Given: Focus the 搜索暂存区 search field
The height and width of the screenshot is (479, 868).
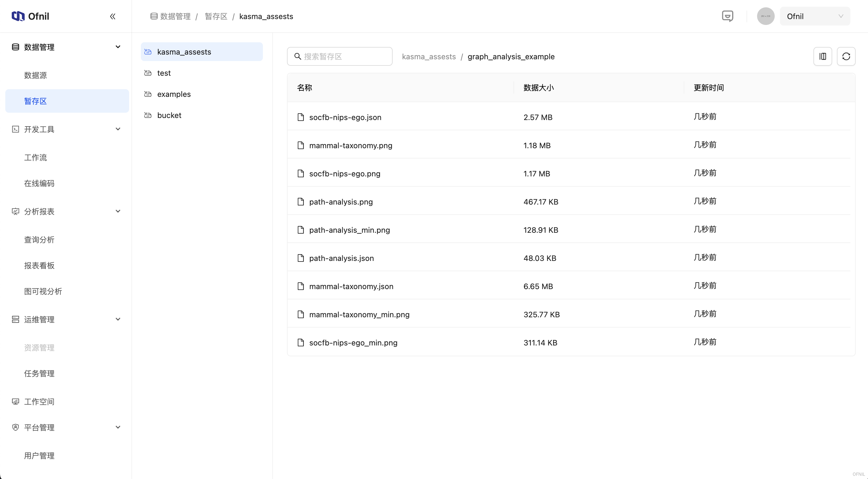Looking at the screenshot, I should (340, 56).
